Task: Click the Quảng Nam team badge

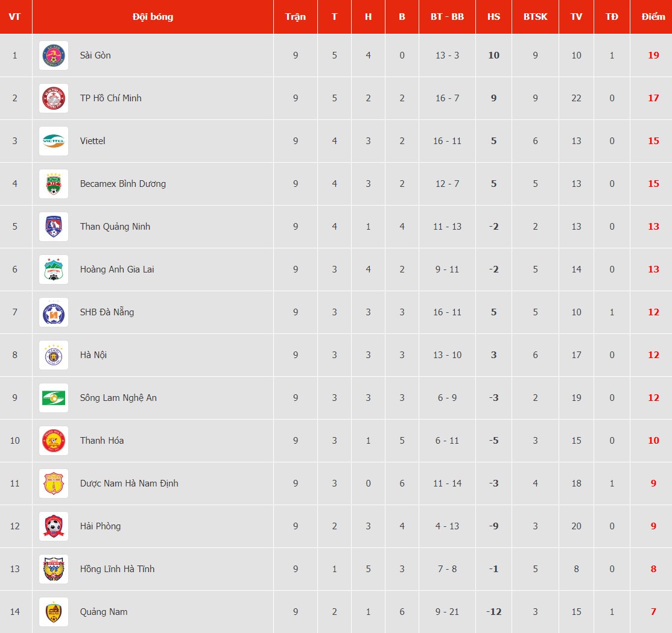Action: click(54, 612)
